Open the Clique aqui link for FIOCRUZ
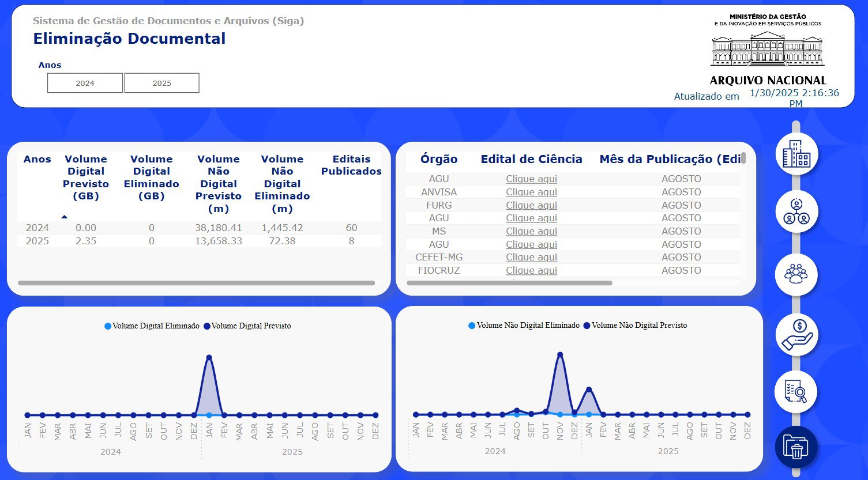 click(x=531, y=271)
